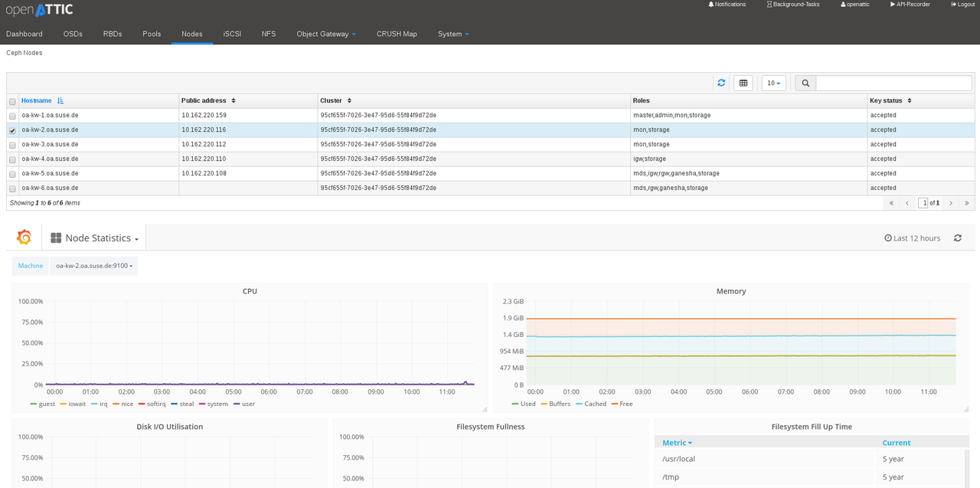The height and width of the screenshot is (488, 980).
Task: Click the search magnifier icon
Action: coord(805,83)
